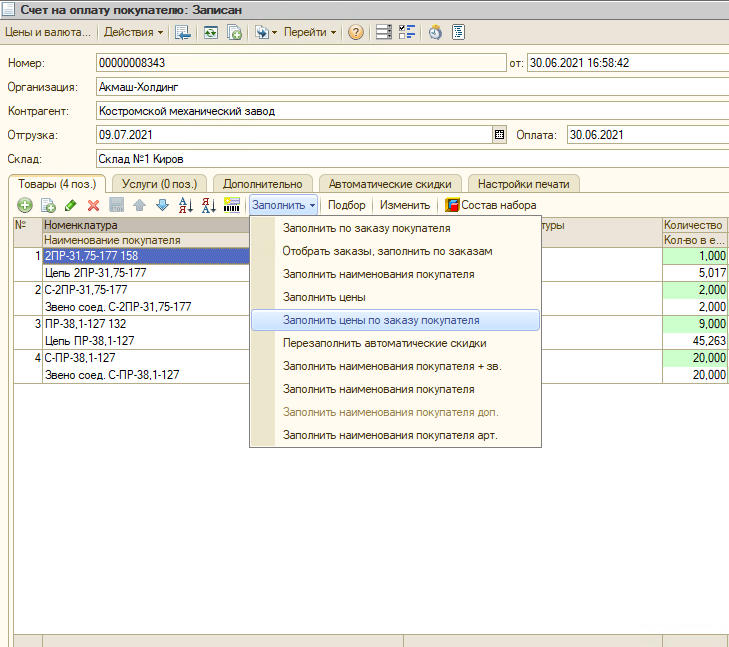Open the Перейти dropdown menu
Screen dimensions: 729x647
click(310, 32)
